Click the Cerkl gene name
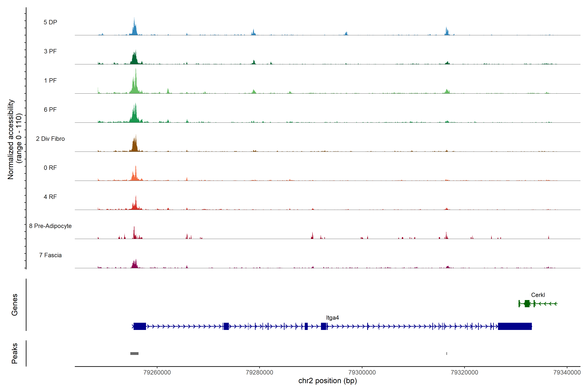This screenshot has height=392, width=588. 538,295
